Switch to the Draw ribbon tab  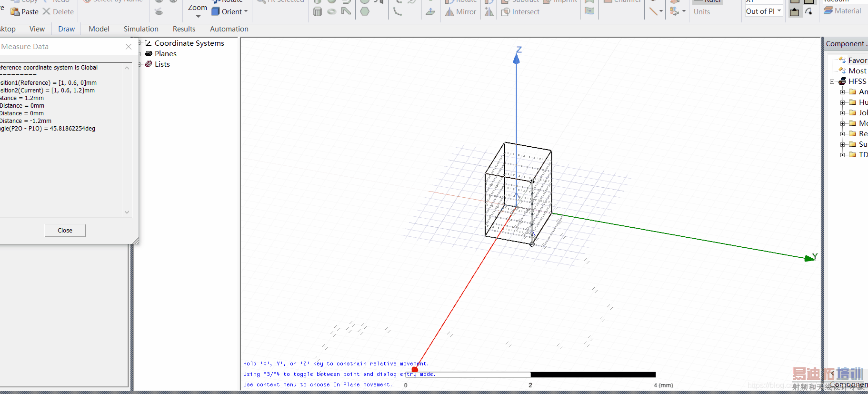(x=67, y=29)
